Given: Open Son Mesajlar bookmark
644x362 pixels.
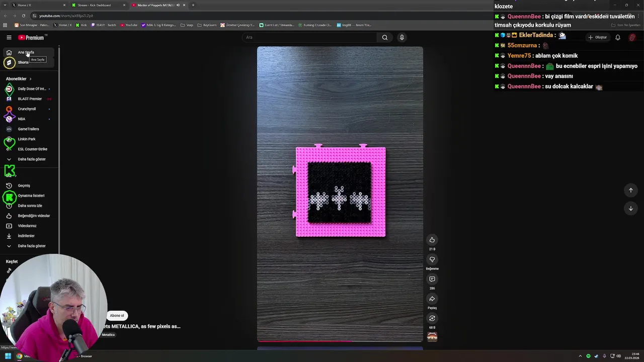Looking at the screenshot, I should coord(32,25).
